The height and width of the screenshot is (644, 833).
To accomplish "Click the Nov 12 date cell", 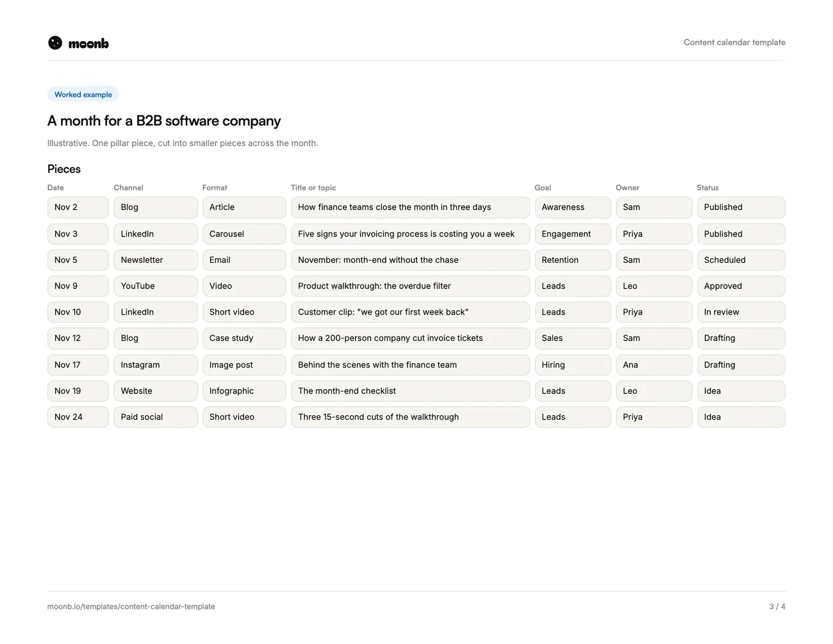I will (x=78, y=338).
